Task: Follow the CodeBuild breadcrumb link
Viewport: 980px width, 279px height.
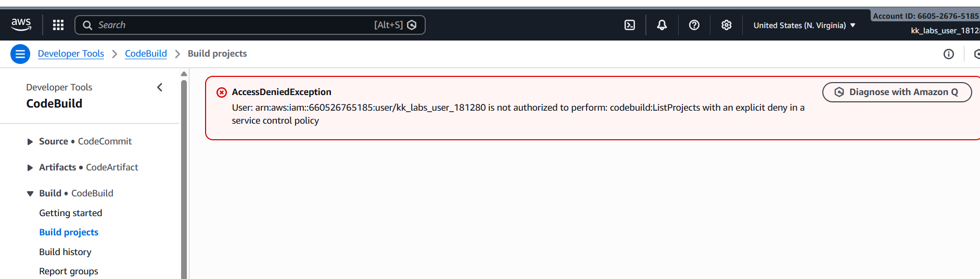Action: 146,54
